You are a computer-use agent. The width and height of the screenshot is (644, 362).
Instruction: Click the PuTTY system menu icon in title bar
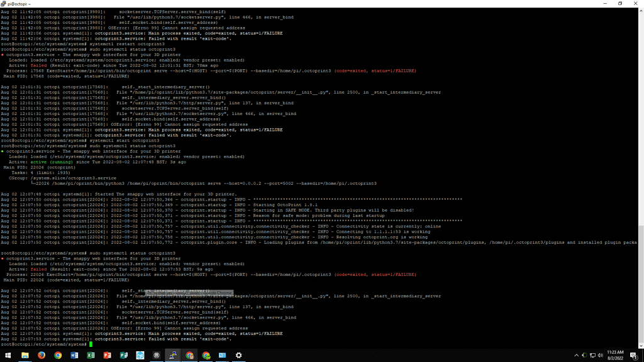click(x=4, y=4)
